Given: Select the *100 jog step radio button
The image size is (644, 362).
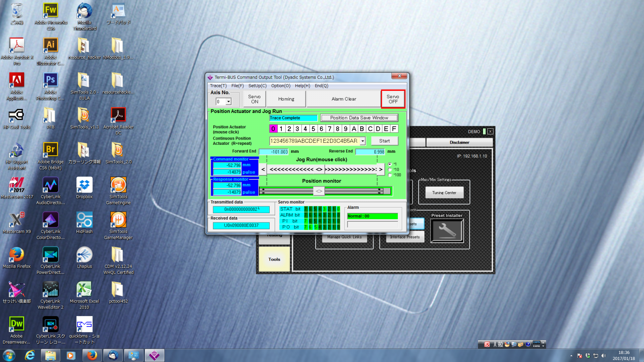Looking at the screenshot, I should pos(390,175).
